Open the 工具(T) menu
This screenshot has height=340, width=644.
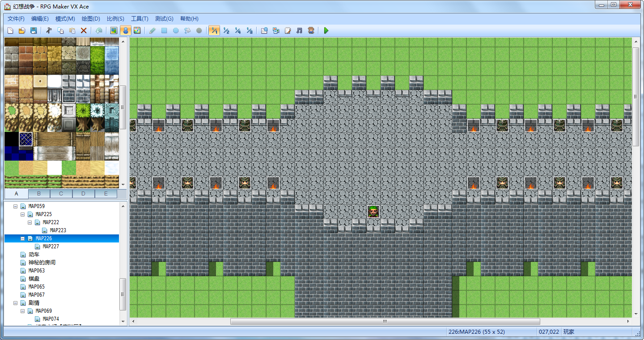pyautogui.click(x=140, y=19)
